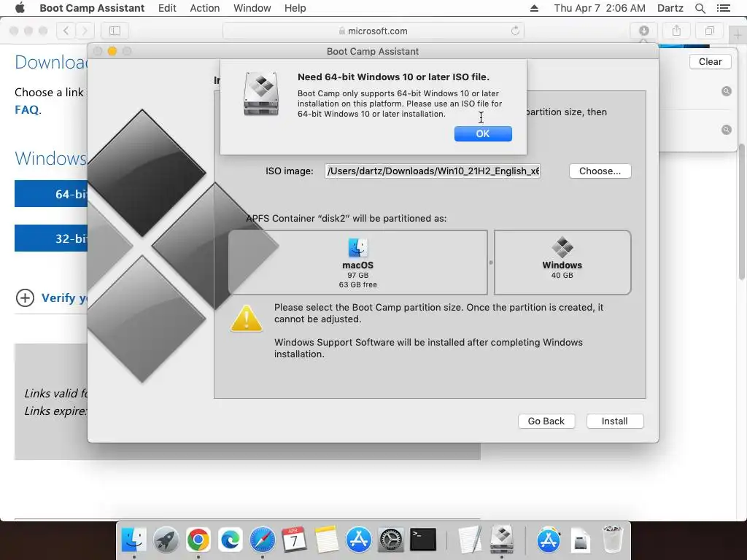Click the Go Back button
Image resolution: width=747 pixels, height=560 pixels.
point(546,421)
